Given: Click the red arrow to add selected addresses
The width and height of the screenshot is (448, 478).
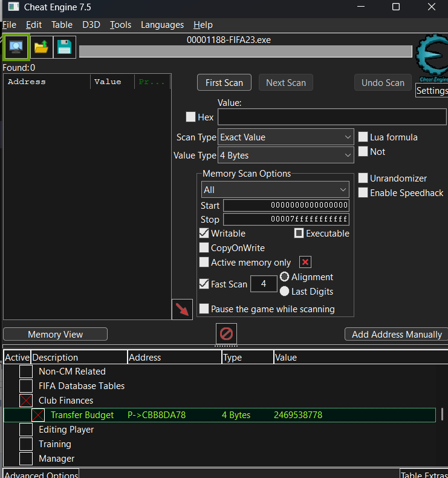Looking at the screenshot, I should pos(182,309).
